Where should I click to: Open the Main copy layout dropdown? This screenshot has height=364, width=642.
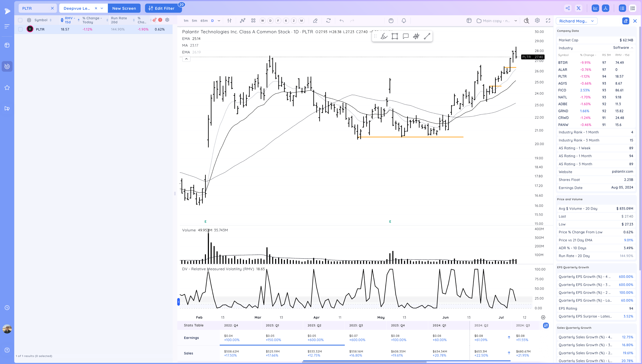pyautogui.click(x=497, y=21)
